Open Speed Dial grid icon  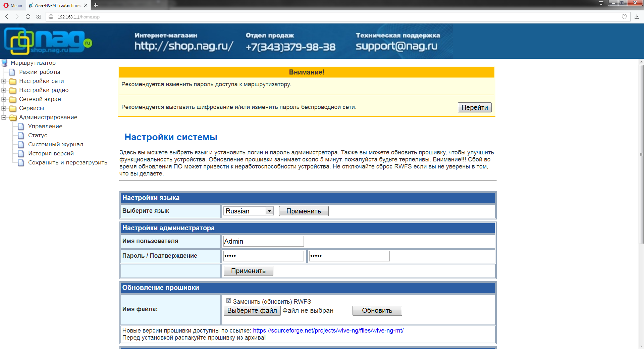click(x=39, y=17)
